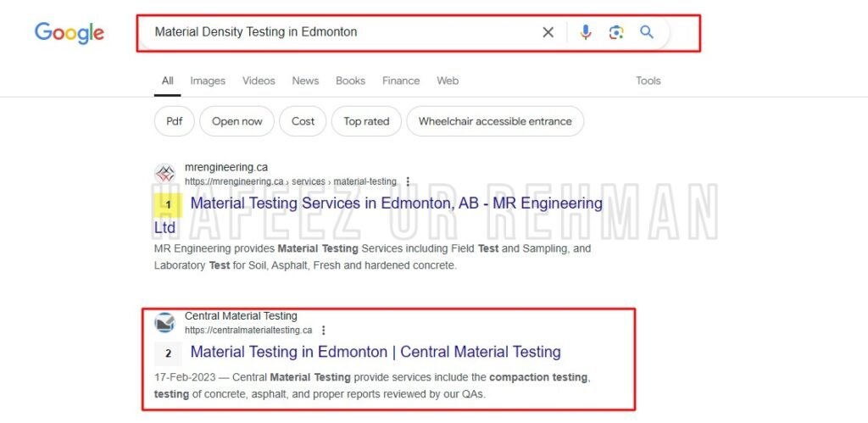Open the Tools options
This screenshot has height=423, width=868.
648,81
